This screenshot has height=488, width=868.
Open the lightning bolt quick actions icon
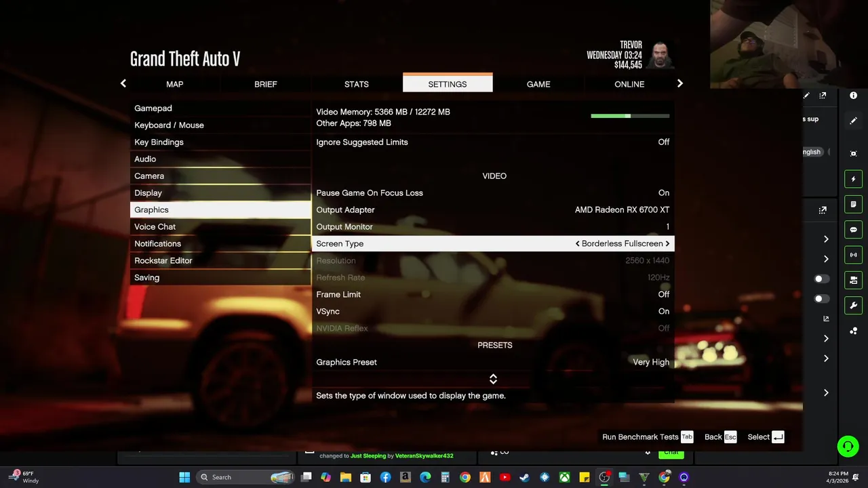[853, 179]
